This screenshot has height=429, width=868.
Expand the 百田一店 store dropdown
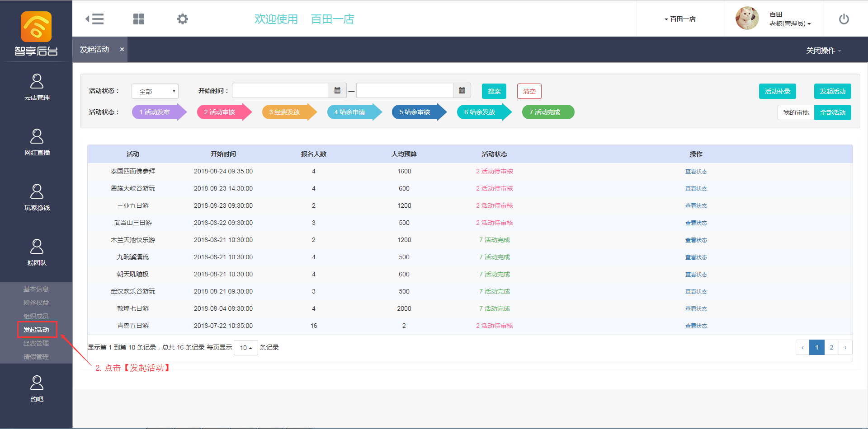click(x=680, y=19)
